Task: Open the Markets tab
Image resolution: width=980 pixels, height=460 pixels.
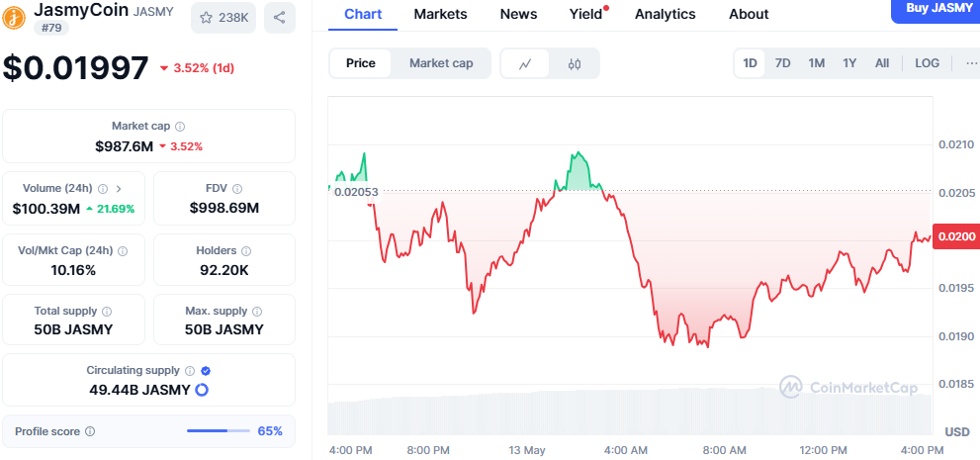Action: click(441, 14)
